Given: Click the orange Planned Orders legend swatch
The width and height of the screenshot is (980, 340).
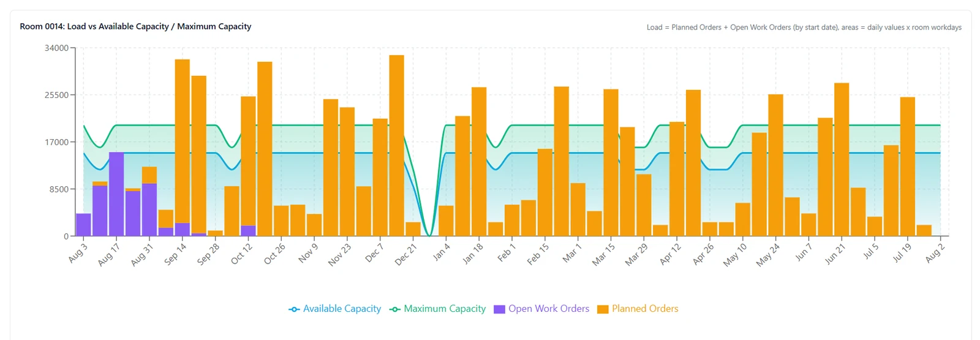Looking at the screenshot, I should (x=603, y=309).
